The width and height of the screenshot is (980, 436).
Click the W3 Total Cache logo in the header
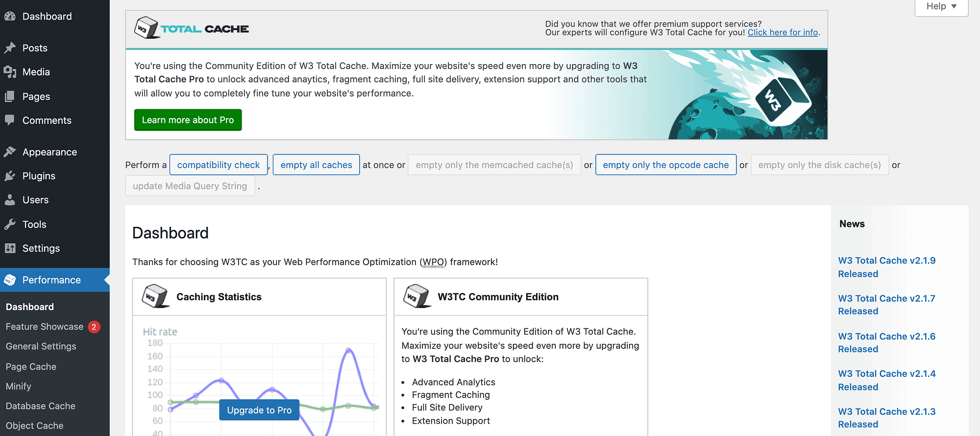[192, 28]
